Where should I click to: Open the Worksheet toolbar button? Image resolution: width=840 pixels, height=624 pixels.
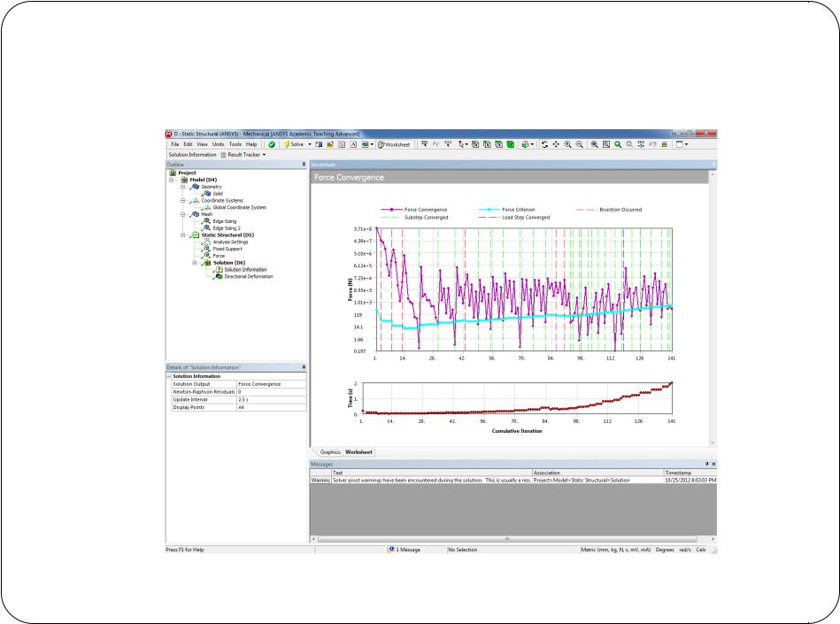click(394, 144)
